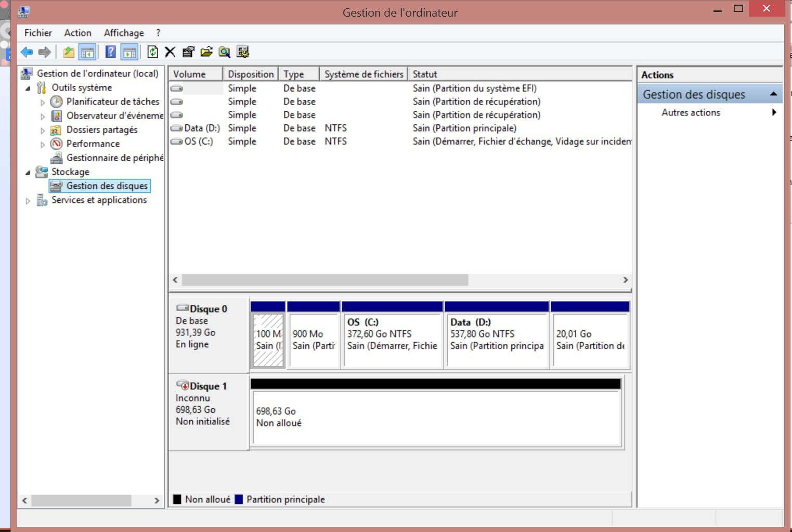Select the Performance tree item
Image resolution: width=792 pixels, height=532 pixels.
(93, 144)
